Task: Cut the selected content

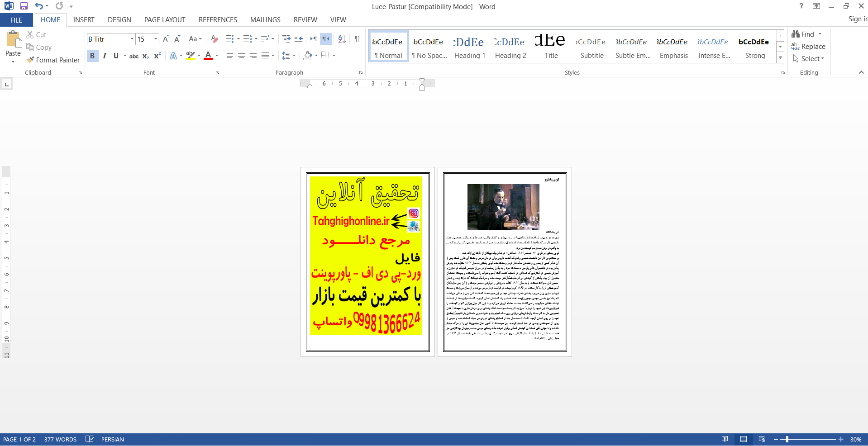Action: [36, 34]
